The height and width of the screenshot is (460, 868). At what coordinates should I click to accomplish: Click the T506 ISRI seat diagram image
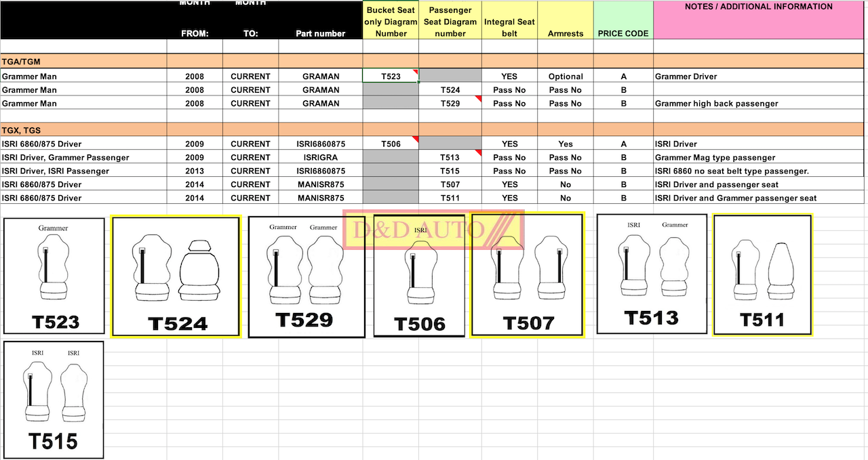419,276
